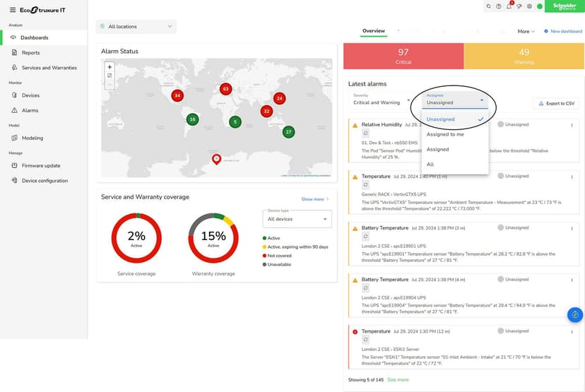Click the red 63 map cluster

(225, 89)
